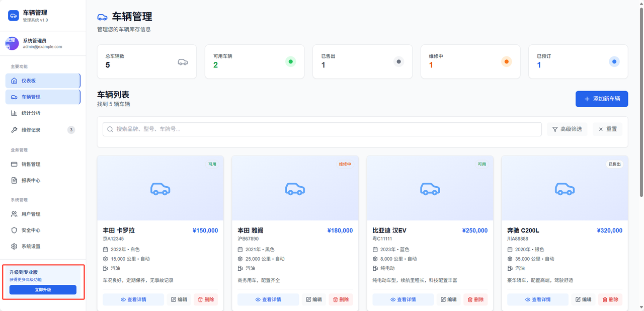
Task: Click the 维修中 badge on 本田 雅阁 card
Action: 345,164
